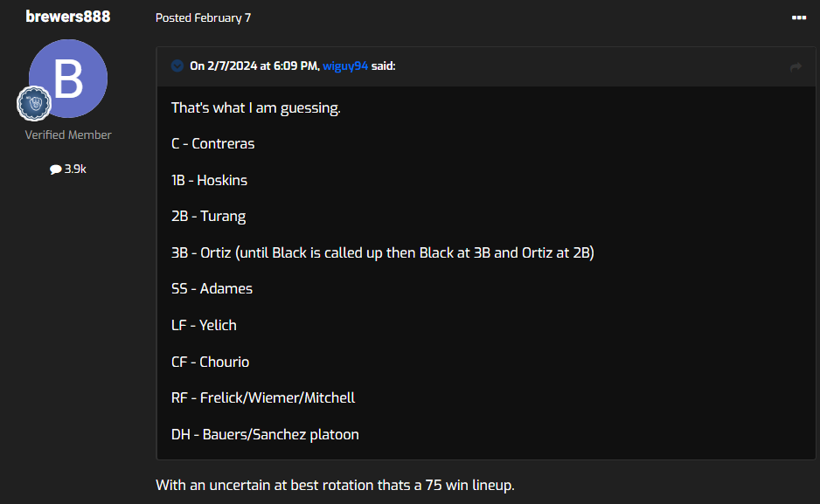Viewport: 820px width, 504px height.
Task: Click the 3.9k post count number
Action: coord(75,169)
